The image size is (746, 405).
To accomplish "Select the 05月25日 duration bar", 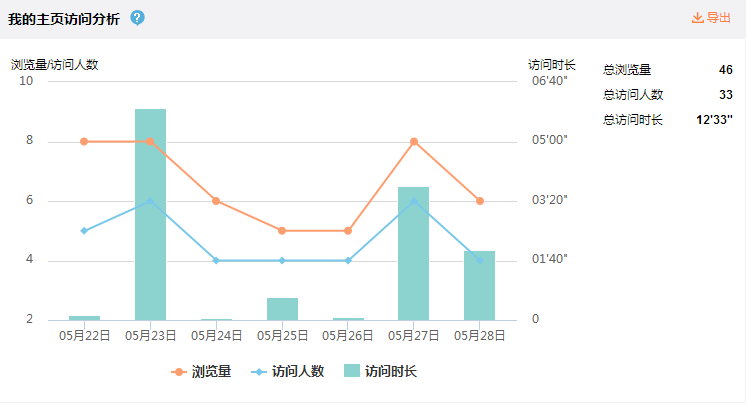I will [x=282, y=309].
